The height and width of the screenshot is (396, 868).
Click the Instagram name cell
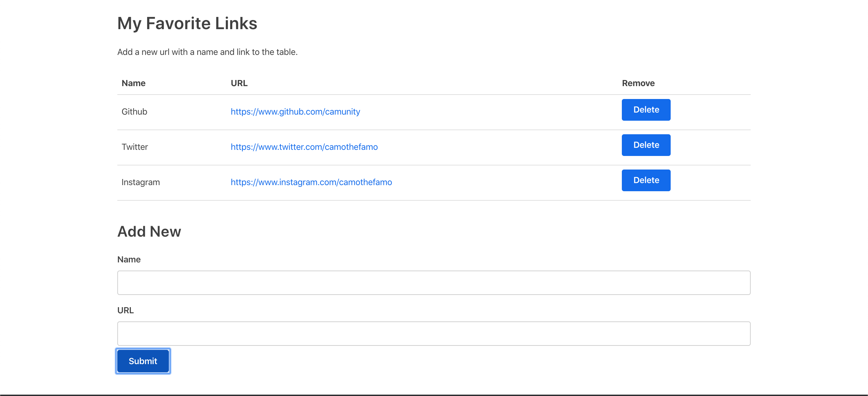(140, 182)
